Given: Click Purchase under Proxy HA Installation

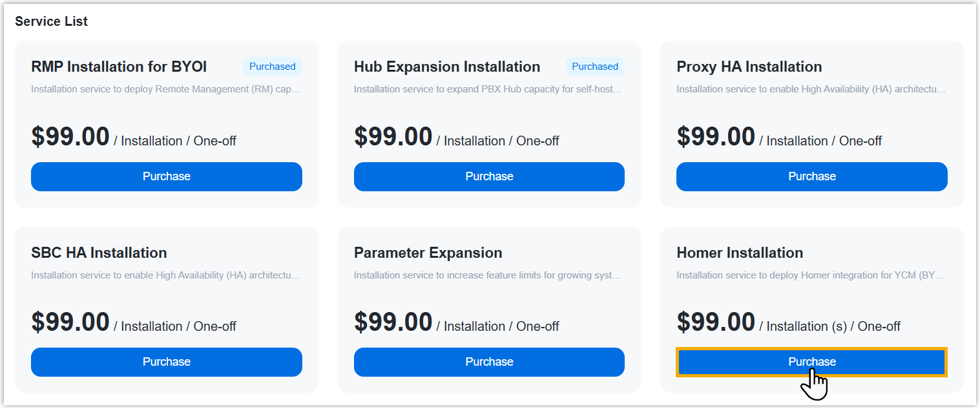Looking at the screenshot, I should pyautogui.click(x=811, y=176).
